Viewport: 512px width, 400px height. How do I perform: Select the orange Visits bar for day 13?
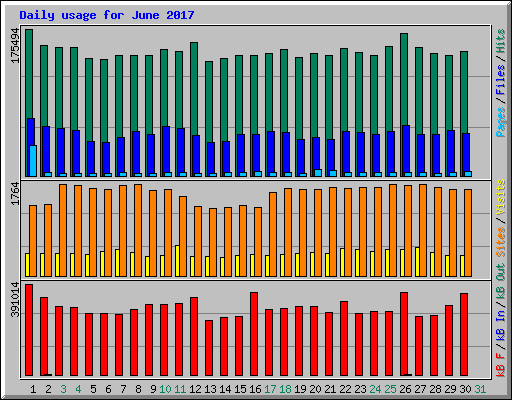(x=213, y=242)
